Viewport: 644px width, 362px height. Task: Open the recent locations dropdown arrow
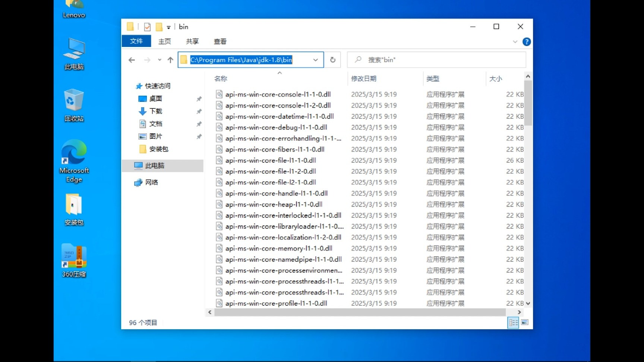(x=160, y=60)
